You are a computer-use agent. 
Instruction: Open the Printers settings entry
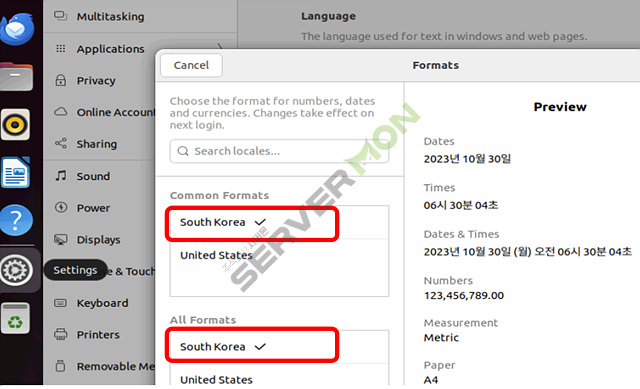pos(100,335)
